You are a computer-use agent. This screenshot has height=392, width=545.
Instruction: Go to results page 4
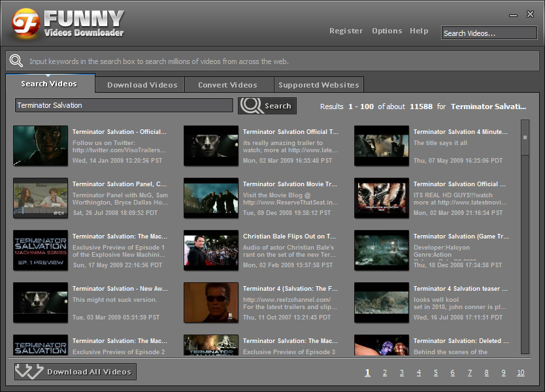pyautogui.click(x=419, y=373)
